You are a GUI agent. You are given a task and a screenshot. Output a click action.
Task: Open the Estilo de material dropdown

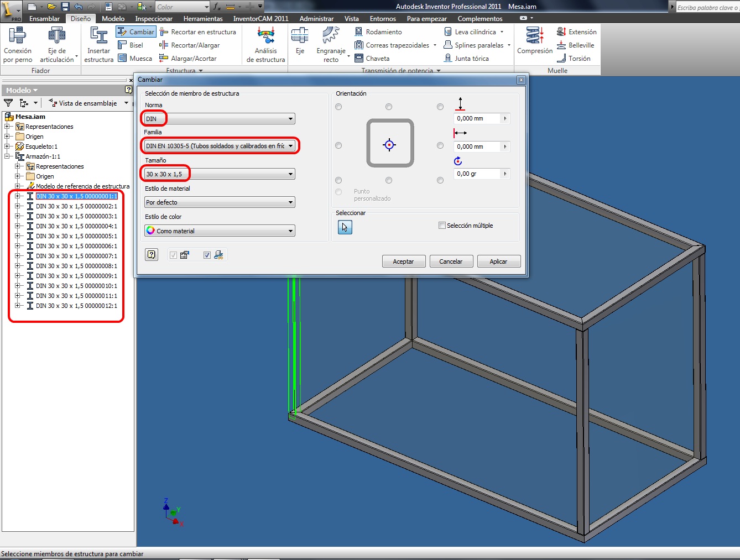click(x=220, y=202)
